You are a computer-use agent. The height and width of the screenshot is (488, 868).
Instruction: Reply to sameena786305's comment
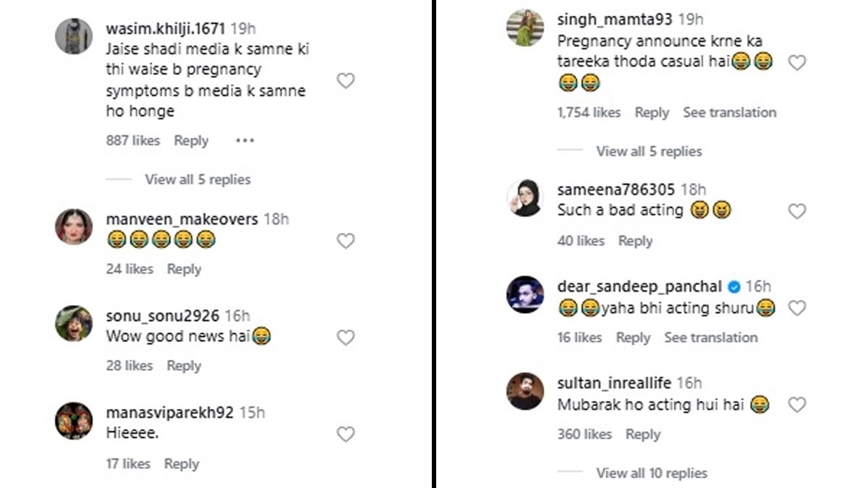click(x=635, y=241)
